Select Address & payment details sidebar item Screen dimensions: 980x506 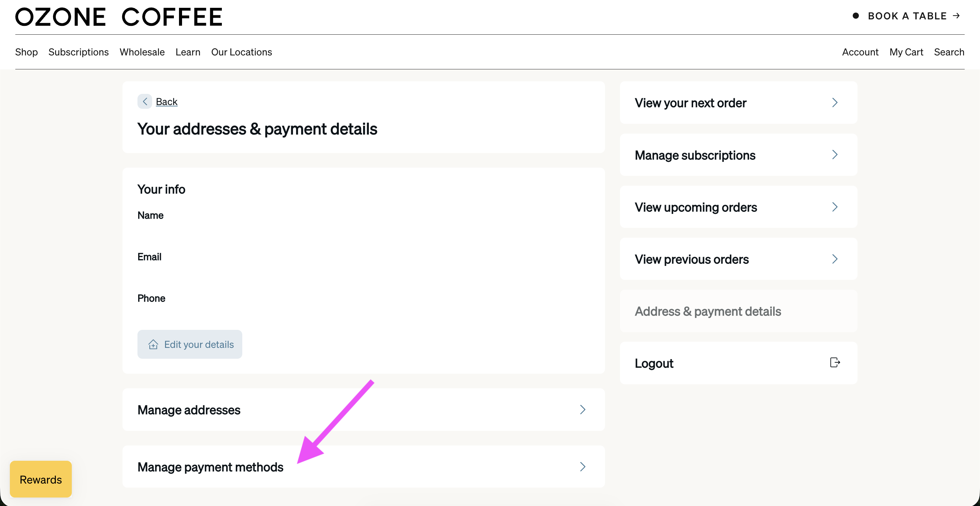(x=738, y=311)
